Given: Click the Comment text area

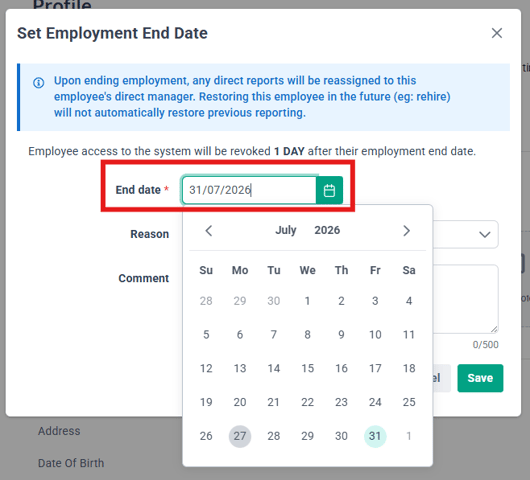Looking at the screenshot, I should (x=465, y=299).
